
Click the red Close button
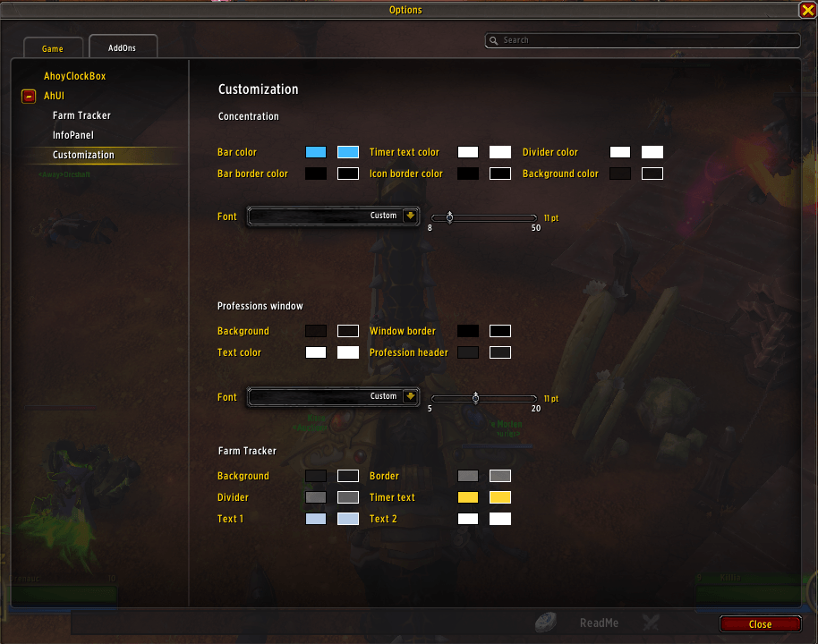(x=761, y=624)
